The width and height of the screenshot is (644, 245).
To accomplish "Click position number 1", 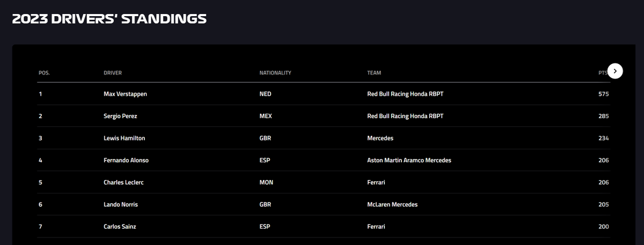I will [x=40, y=94].
